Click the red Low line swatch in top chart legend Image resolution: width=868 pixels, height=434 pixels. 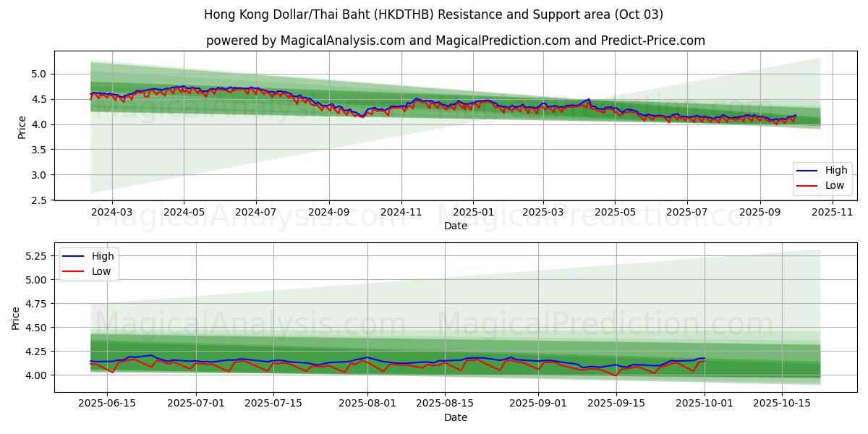pyautogui.click(x=807, y=185)
